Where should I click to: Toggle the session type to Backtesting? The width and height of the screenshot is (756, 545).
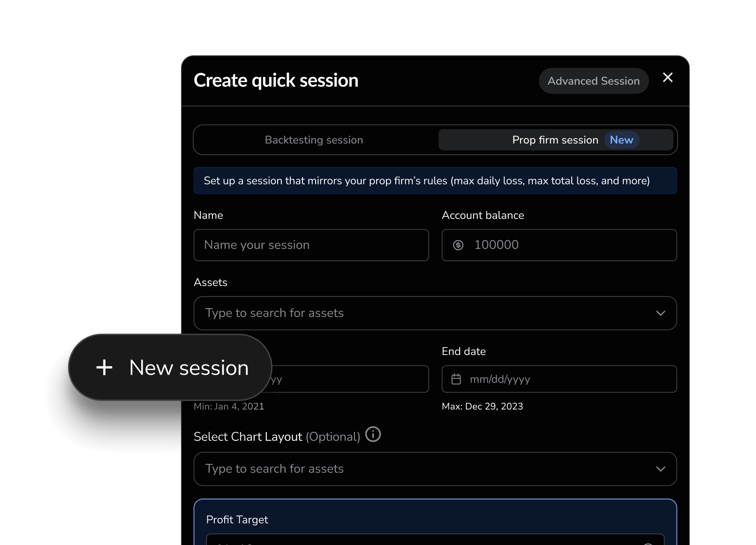click(313, 139)
